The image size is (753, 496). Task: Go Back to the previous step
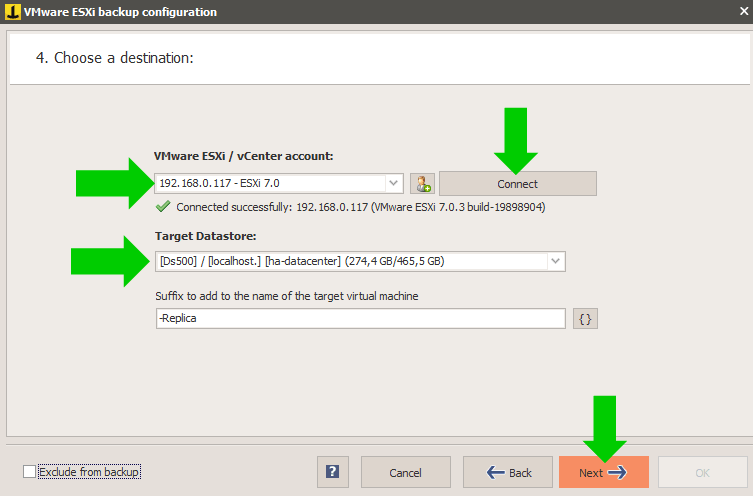508,472
